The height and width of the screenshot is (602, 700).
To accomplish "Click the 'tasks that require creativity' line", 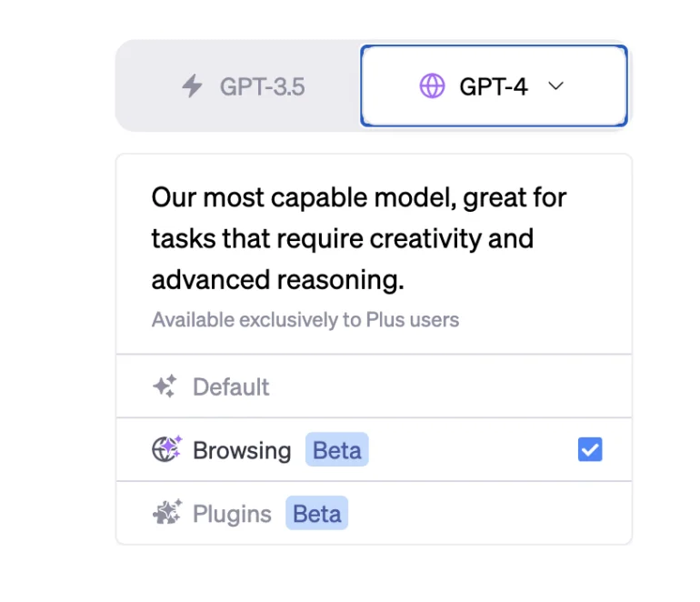I will (x=342, y=239).
